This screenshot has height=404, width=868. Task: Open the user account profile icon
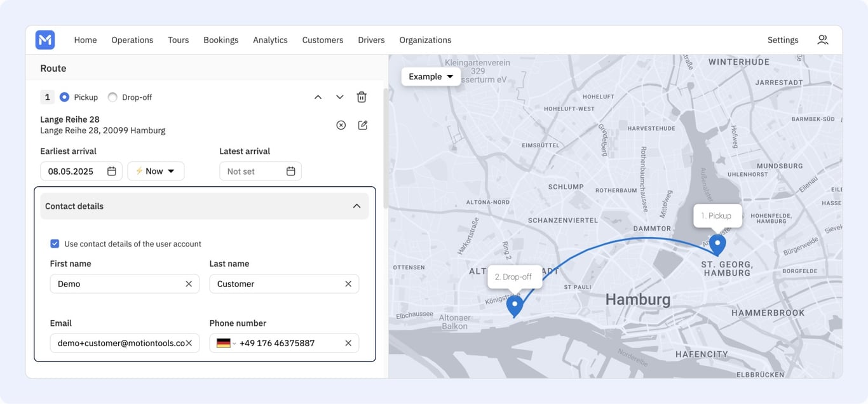[x=822, y=40]
